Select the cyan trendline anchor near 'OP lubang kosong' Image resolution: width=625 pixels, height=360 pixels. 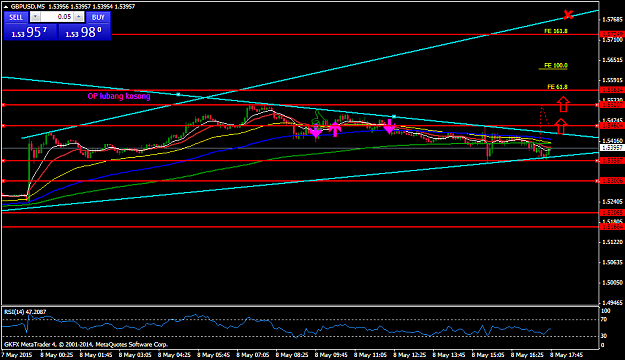178,94
